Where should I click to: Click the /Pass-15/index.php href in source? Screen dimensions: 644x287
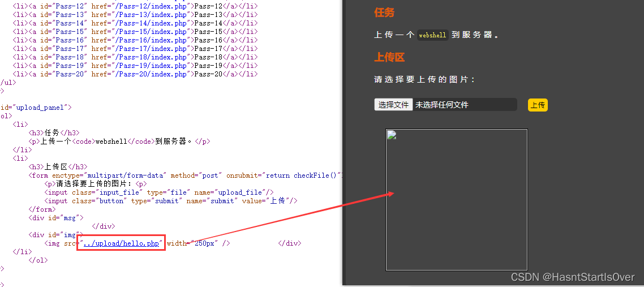click(151, 32)
